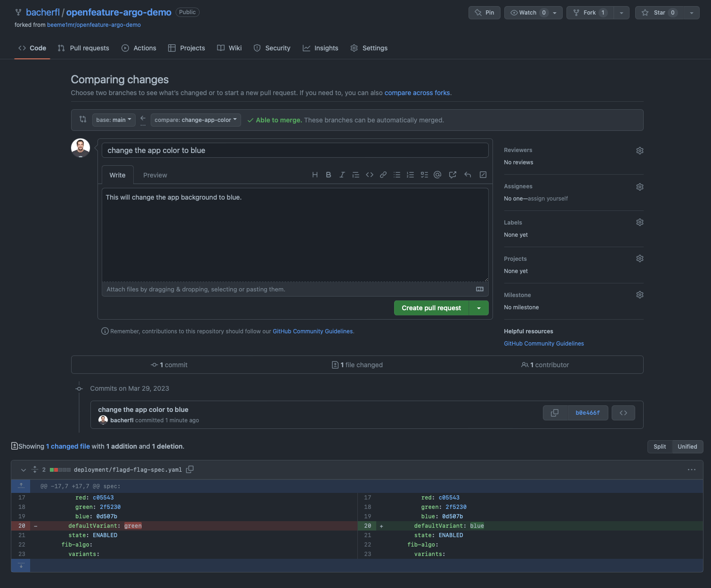The image size is (711, 588).
Task: Click the 1 file changed tab
Action: [357, 365]
